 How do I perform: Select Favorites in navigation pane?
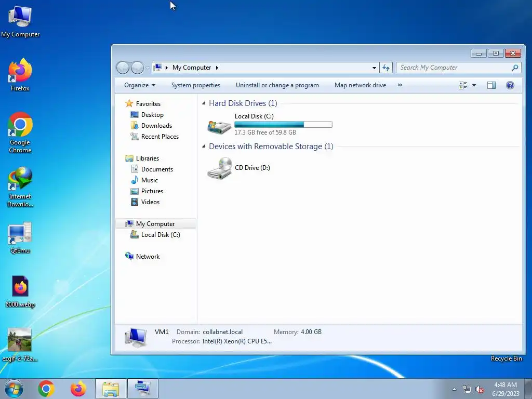point(148,104)
